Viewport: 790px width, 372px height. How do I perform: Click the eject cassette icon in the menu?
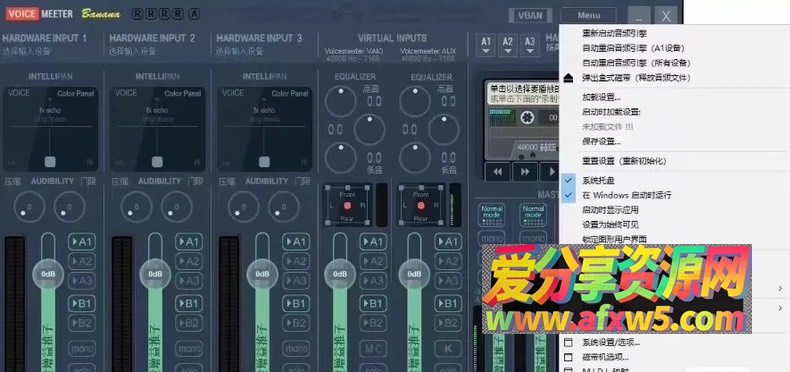569,78
